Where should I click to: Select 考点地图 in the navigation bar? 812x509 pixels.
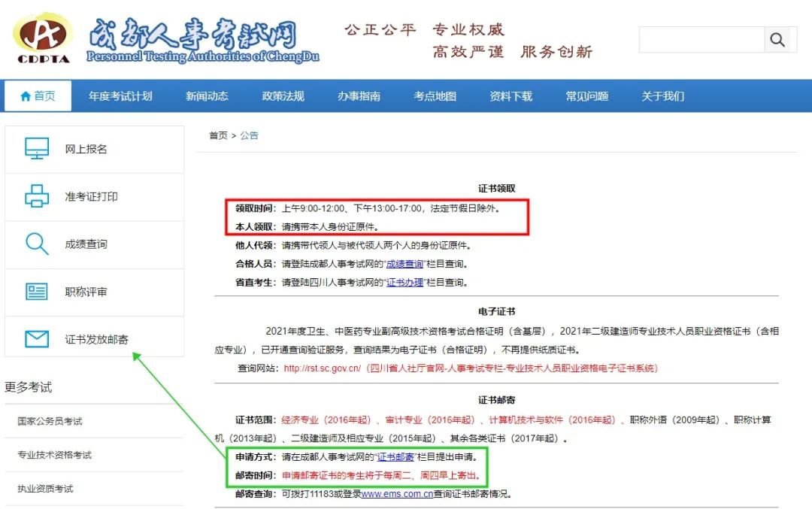click(435, 96)
